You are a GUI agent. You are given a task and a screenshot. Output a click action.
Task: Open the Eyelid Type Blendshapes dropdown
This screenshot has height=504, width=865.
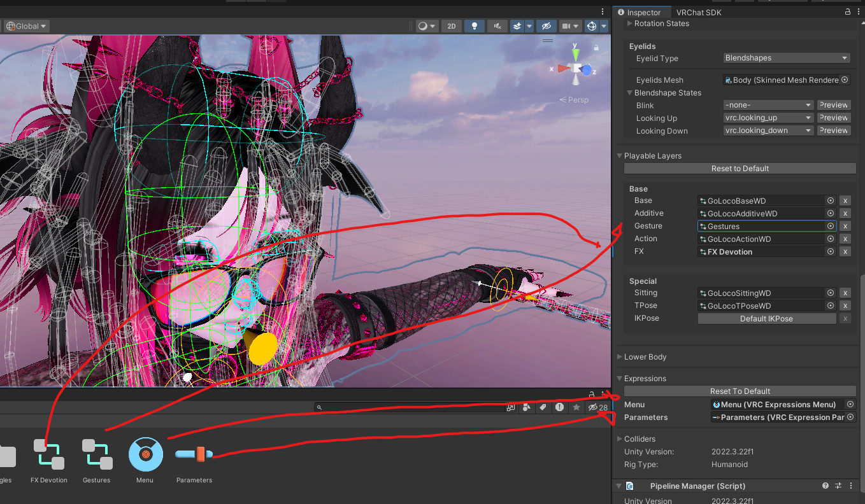[787, 58]
